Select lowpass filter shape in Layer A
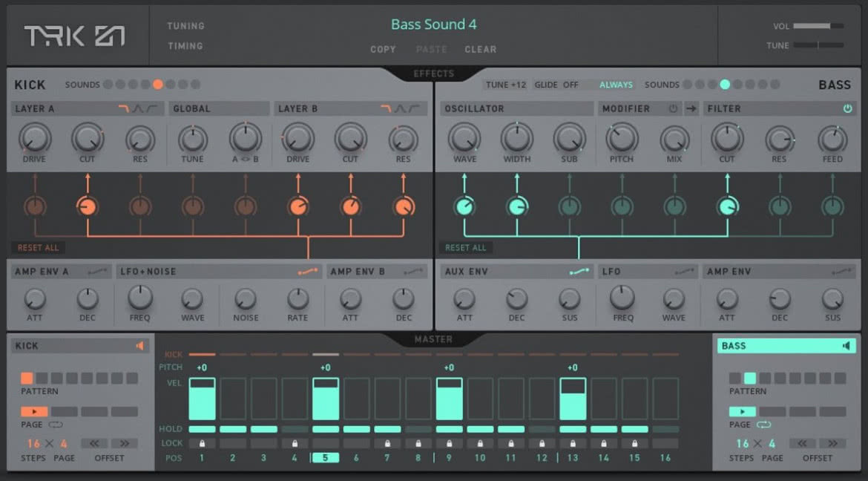 [x=123, y=108]
